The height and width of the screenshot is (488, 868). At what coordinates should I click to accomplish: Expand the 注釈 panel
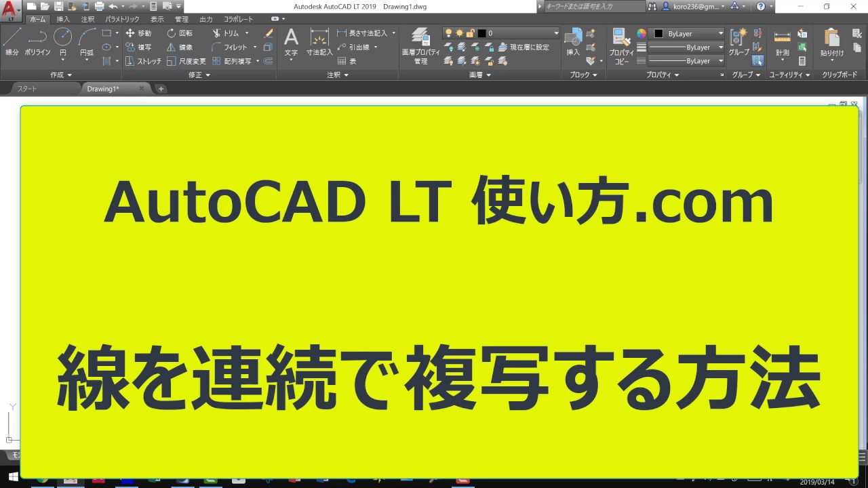(x=337, y=75)
